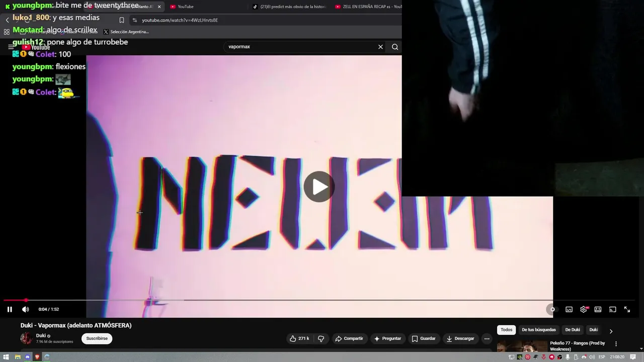
Task: Seek on the red video progress bar
Action: tap(319, 300)
